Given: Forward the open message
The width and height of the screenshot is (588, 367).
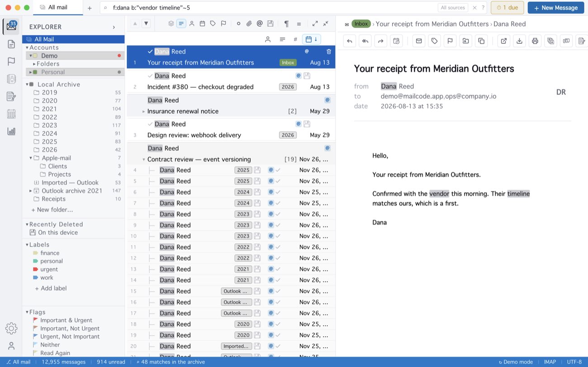Looking at the screenshot, I should coord(381,41).
